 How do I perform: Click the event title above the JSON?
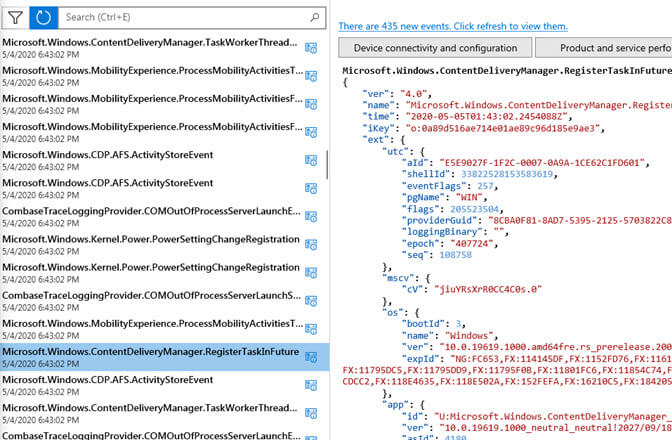click(x=507, y=71)
